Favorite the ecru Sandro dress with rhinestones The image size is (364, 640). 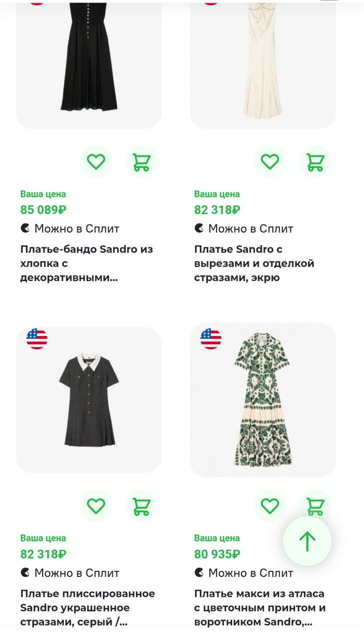(270, 162)
